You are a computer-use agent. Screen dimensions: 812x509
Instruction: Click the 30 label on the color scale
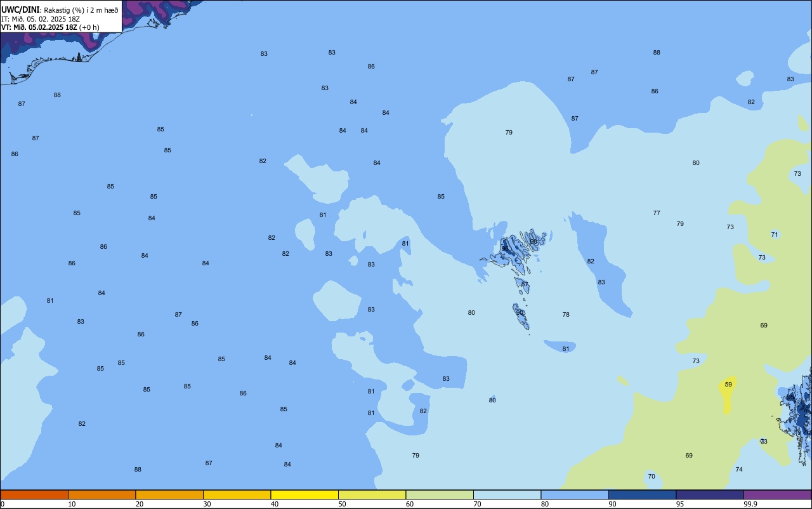[x=207, y=504]
